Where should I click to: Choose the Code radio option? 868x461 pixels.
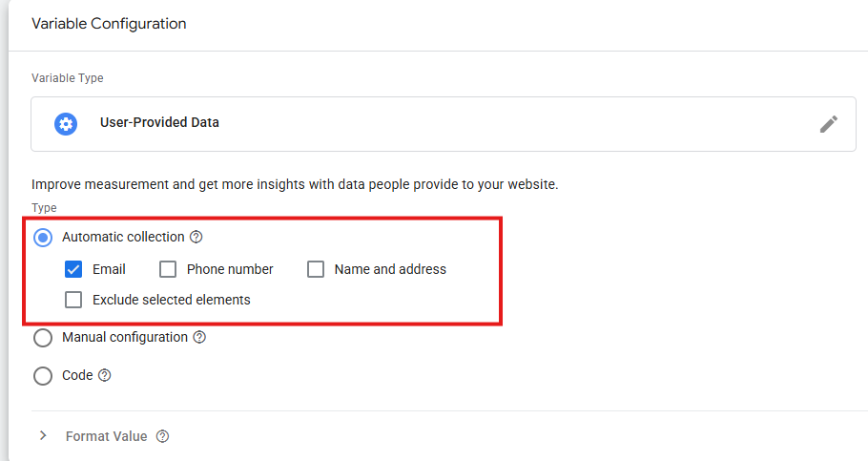(43, 376)
